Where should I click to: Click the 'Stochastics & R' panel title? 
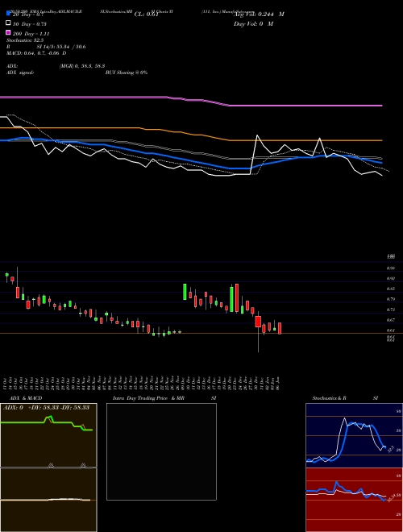coord(330,398)
